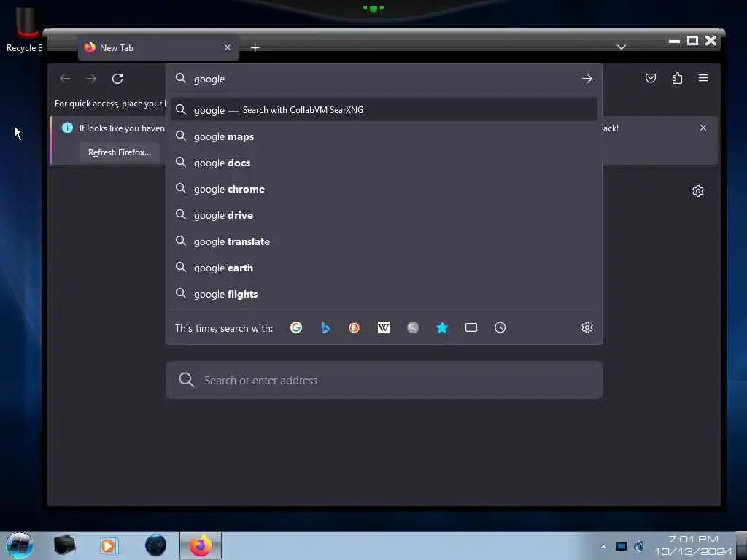Search this time with DuckDuckGo icon
The image size is (747, 560).
(x=354, y=327)
